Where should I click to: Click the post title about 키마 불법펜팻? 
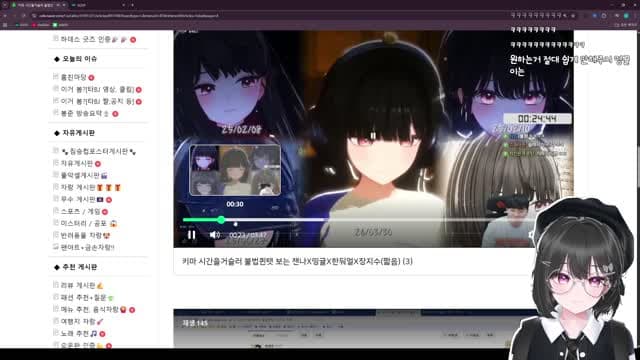[x=297, y=261]
